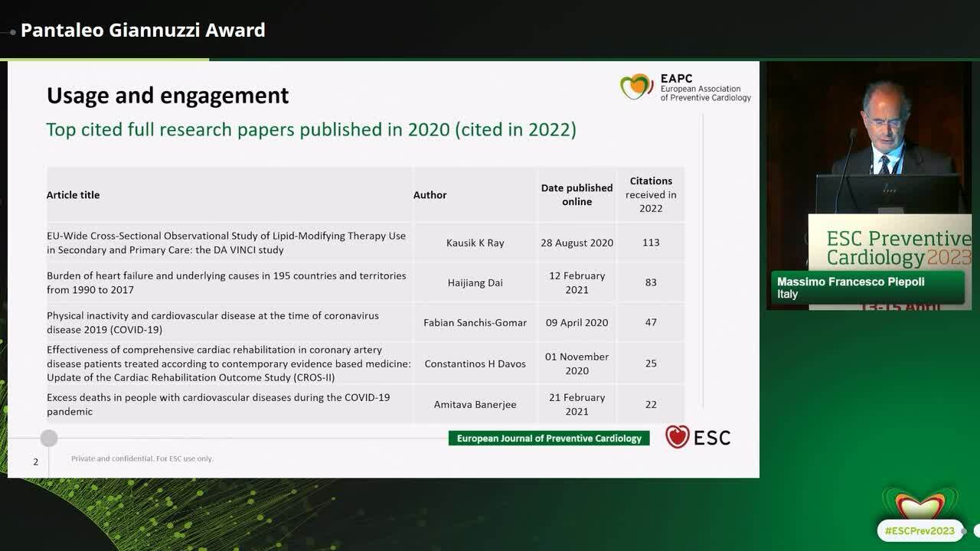Viewport: 980px width, 551px height.
Task: Open the European Journal of Preventive Cardiology banner
Action: point(548,438)
